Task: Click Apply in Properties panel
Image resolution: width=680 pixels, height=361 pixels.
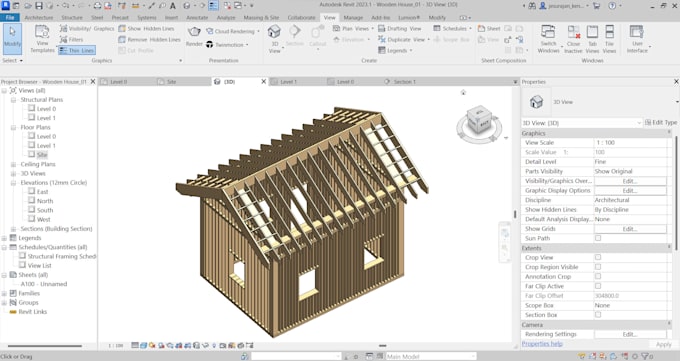Action: [x=664, y=344]
